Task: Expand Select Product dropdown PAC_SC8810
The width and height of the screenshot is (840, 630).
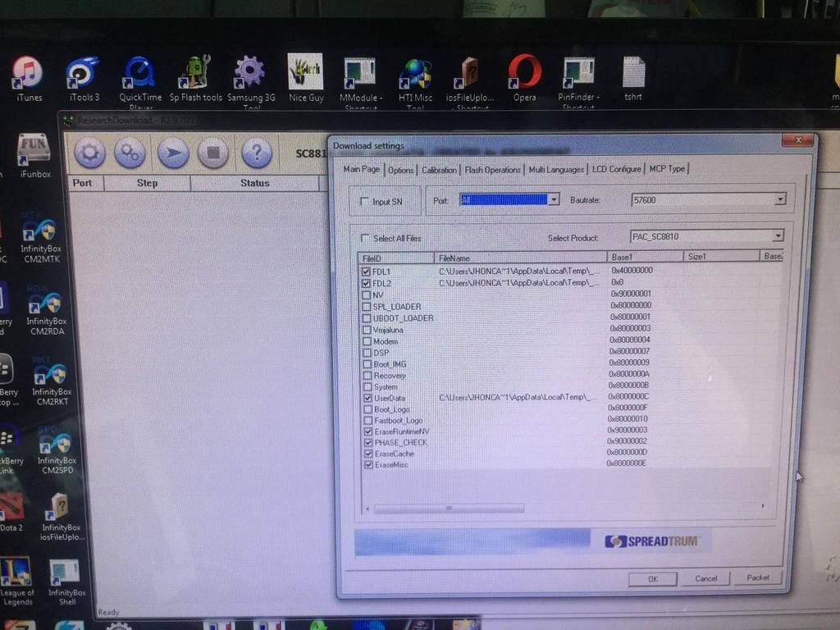Action: [778, 237]
